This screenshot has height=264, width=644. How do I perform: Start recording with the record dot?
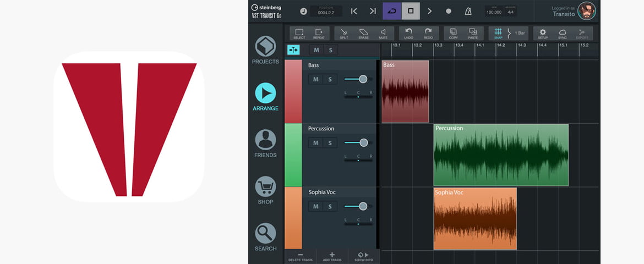coord(449,11)
